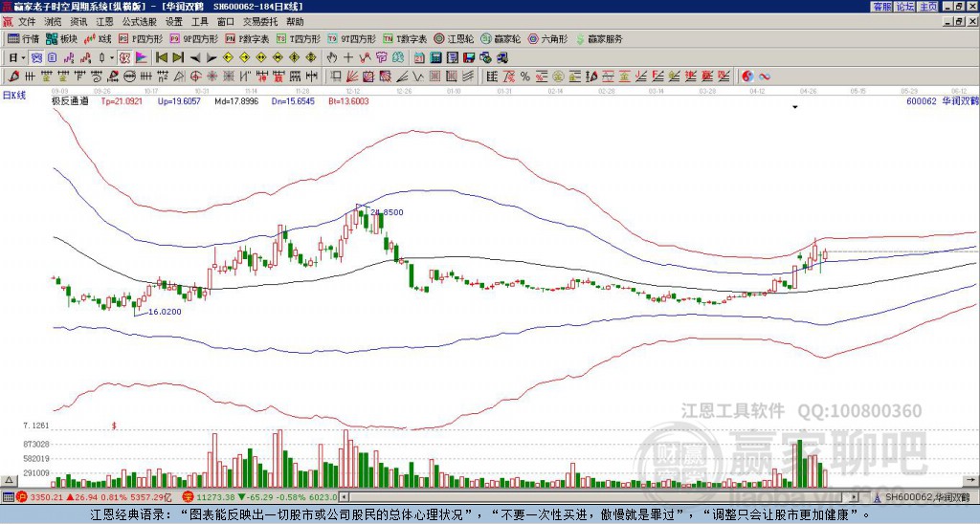Click the Md=17.8996 indicator value
The image size is (980, 524).
click(x=237, y=100)
